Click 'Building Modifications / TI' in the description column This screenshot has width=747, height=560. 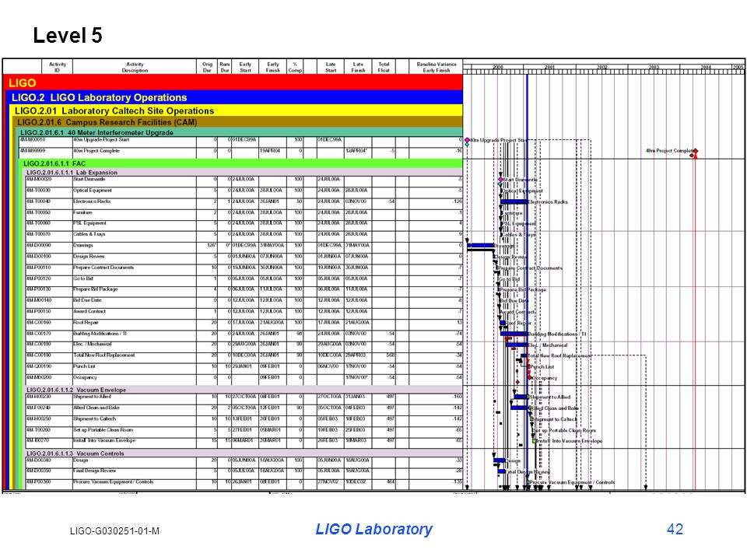100,334
